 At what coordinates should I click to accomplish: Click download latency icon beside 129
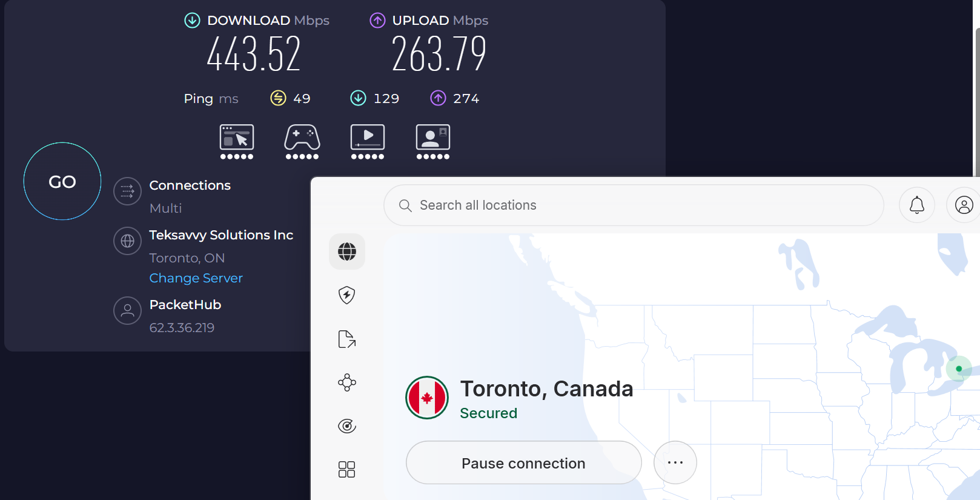358,98
